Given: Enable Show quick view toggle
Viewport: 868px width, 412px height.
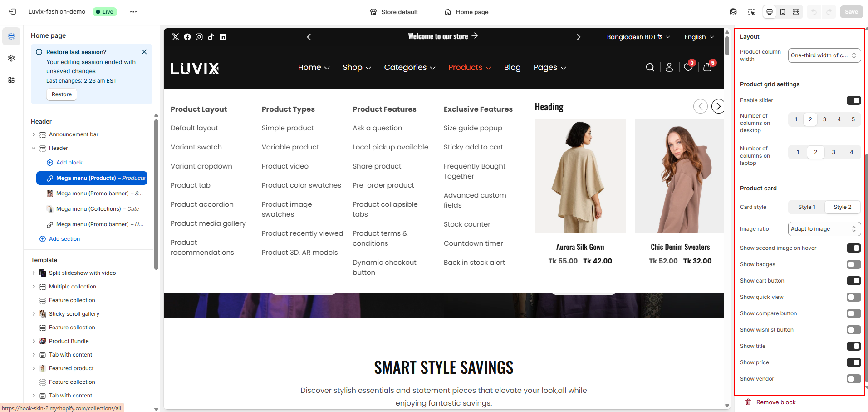Looking at the screenshot, I should pos(853,297).
